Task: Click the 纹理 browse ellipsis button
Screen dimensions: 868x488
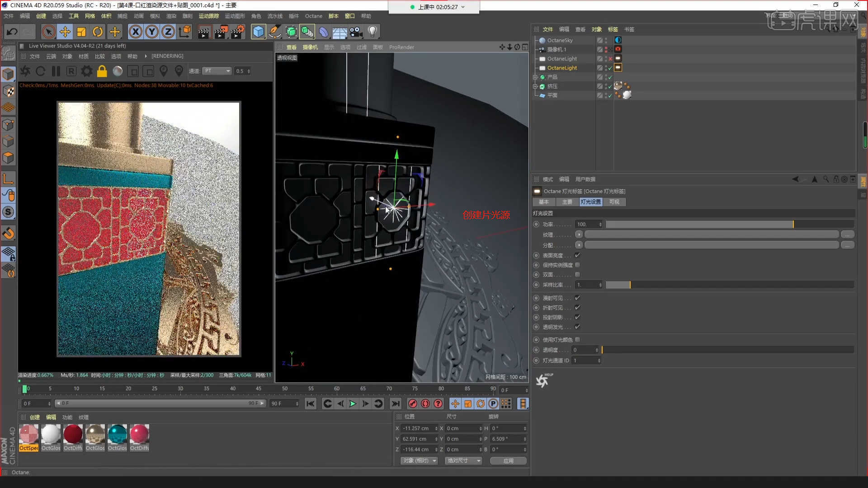Action: tap(847, 235)
